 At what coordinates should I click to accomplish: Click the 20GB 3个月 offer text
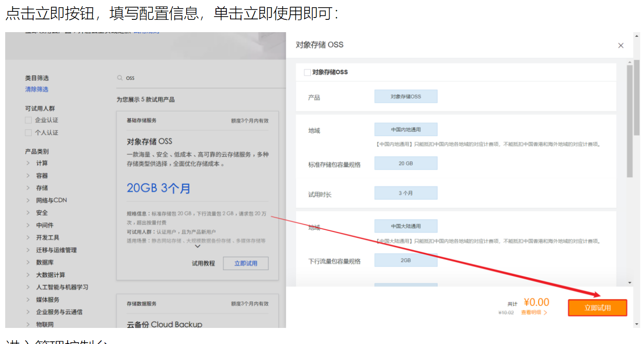(x=159, y=188)
